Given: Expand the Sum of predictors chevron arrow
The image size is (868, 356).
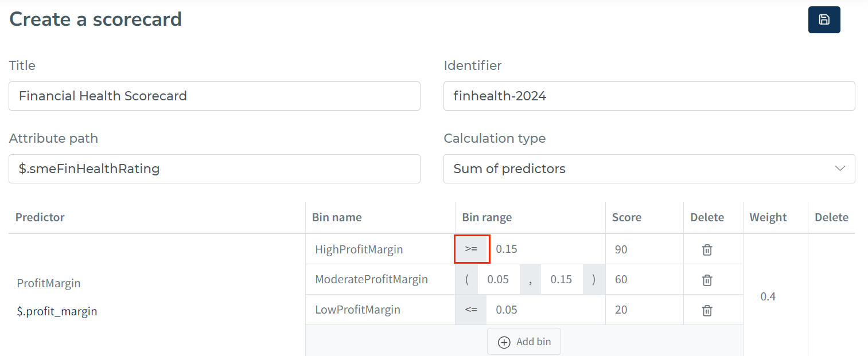Looking at the screenshot, I should pyautogui.click(x=840, y=169).
